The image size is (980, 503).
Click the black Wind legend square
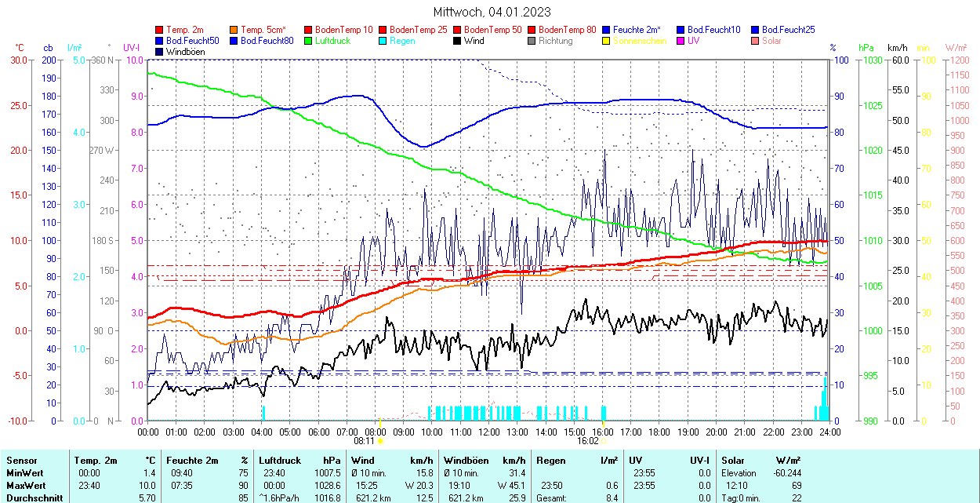click(x=458, y=41)
